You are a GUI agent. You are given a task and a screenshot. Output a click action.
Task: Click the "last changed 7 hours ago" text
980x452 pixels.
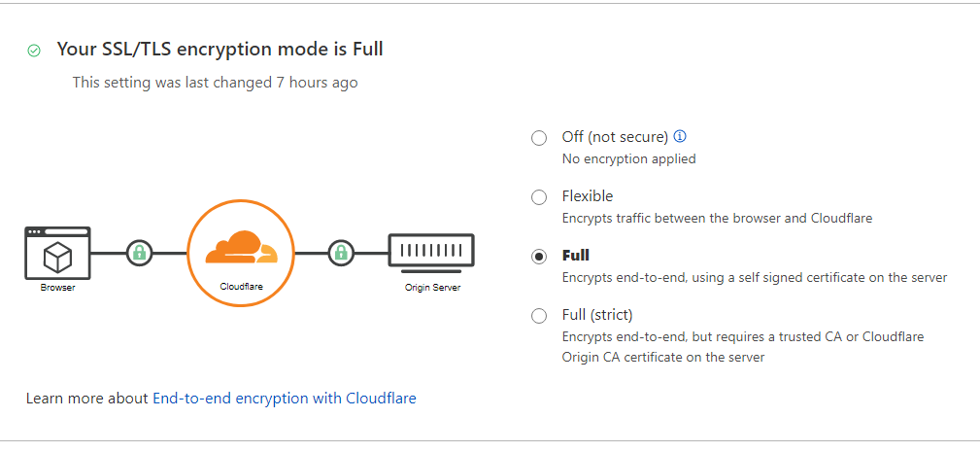[x=271, y=83]
